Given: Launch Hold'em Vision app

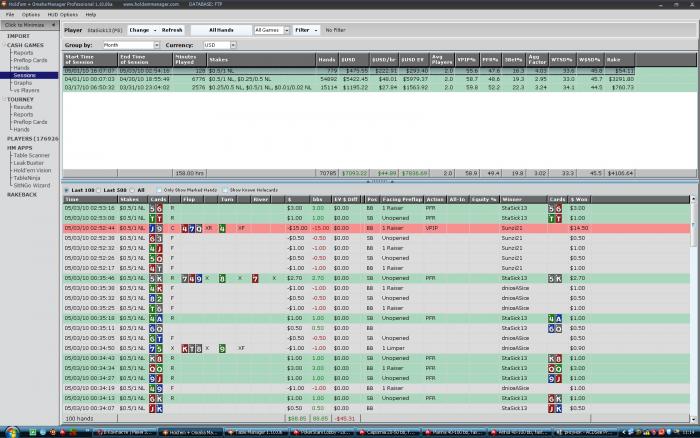Looking at the screenshot, I should click(32, 170).
